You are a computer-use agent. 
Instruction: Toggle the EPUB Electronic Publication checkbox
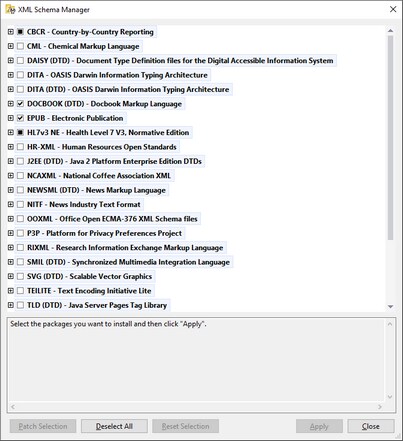(x=21, y=118)
